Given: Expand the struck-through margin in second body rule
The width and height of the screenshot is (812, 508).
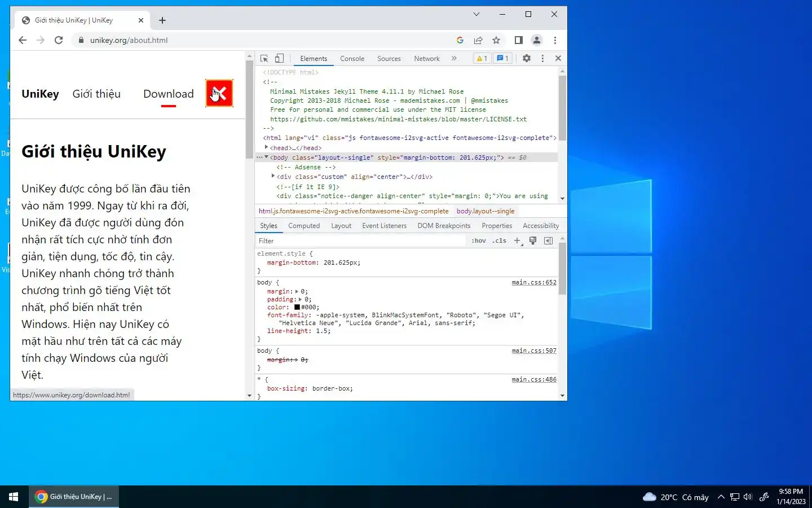Looking at the screenshot, I should point(297,360).
